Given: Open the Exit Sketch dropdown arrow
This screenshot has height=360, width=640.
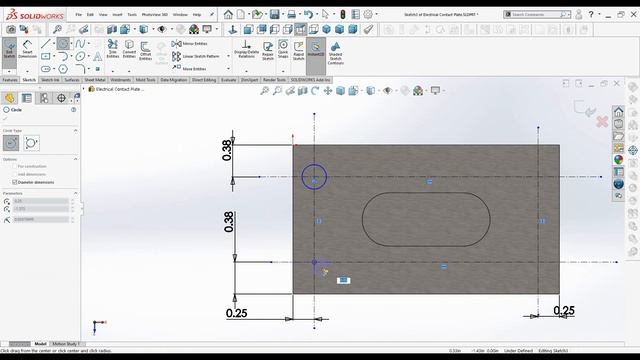Looking at the screenshot, I should pos(9,71).
